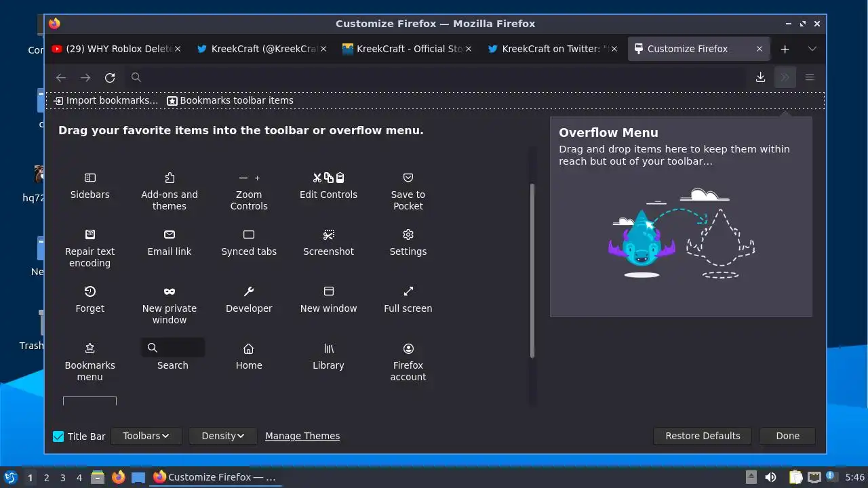Select the Screenshot item
Viewport: 868px width, 488px height.
coord(328,243)
